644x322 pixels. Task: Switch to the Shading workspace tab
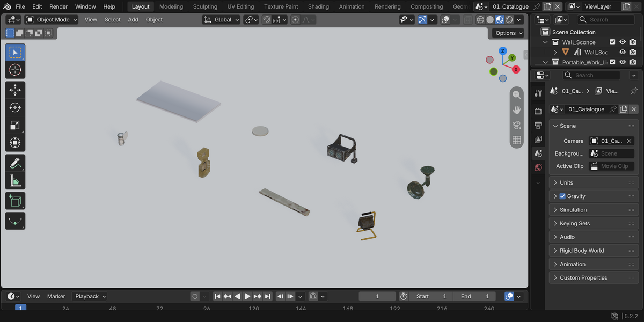(x=318, y=6)
